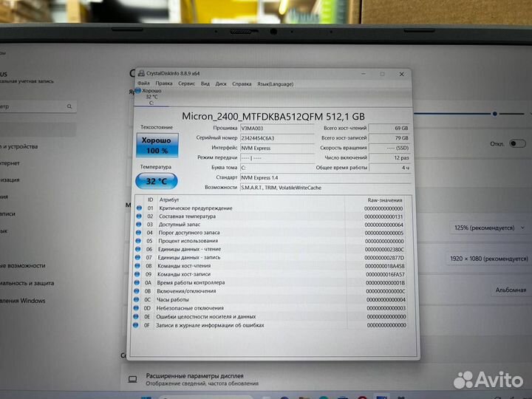Click status icon of attribute 05 Процент использования

[x=138, y=241]
